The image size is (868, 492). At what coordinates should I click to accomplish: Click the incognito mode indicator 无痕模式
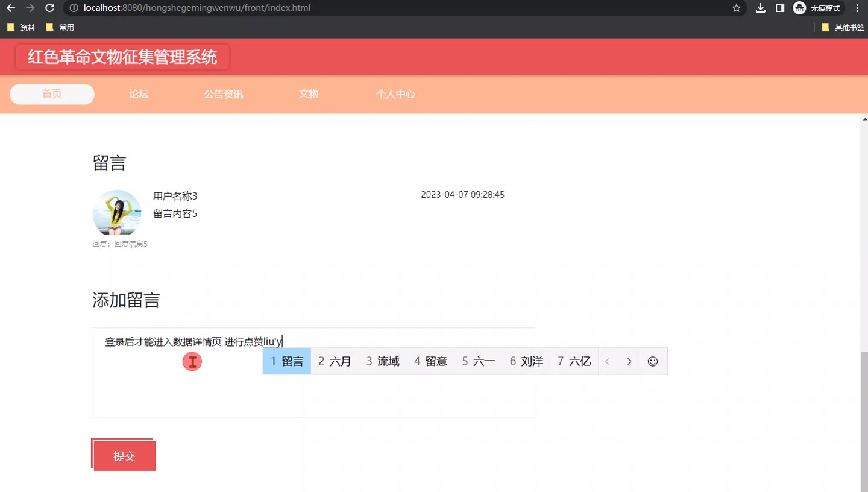click(x=818, y=8)
